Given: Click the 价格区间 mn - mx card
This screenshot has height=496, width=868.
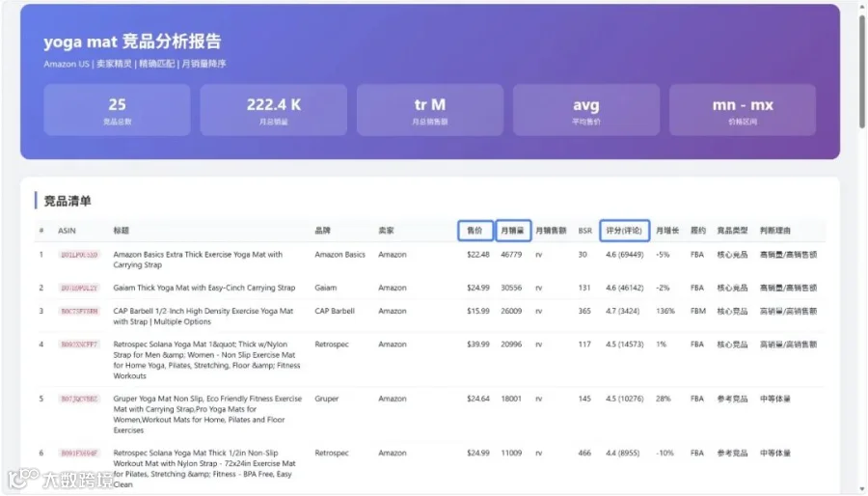Looking at the screenshot, I should pos(743,110).
